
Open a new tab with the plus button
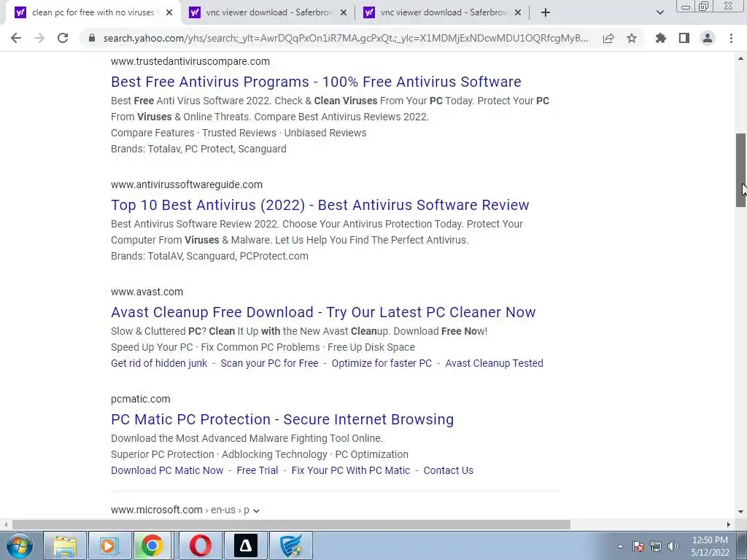tap(546, 13)
